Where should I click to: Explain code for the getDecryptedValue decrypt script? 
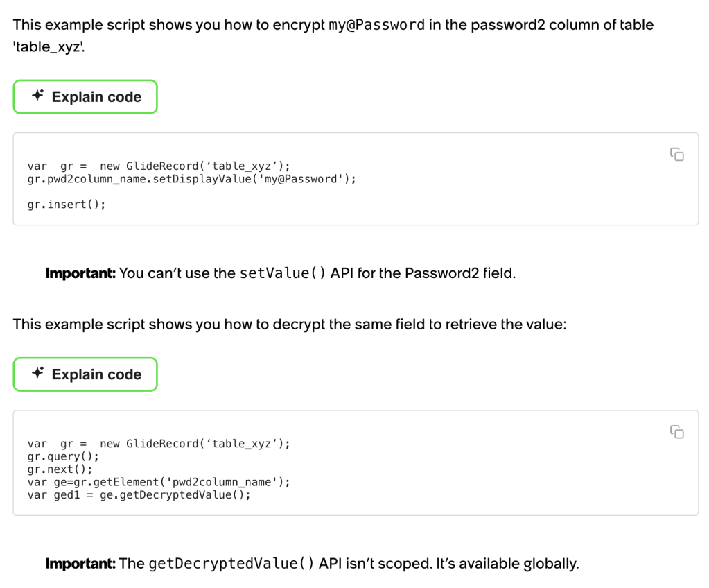(85, 374)
